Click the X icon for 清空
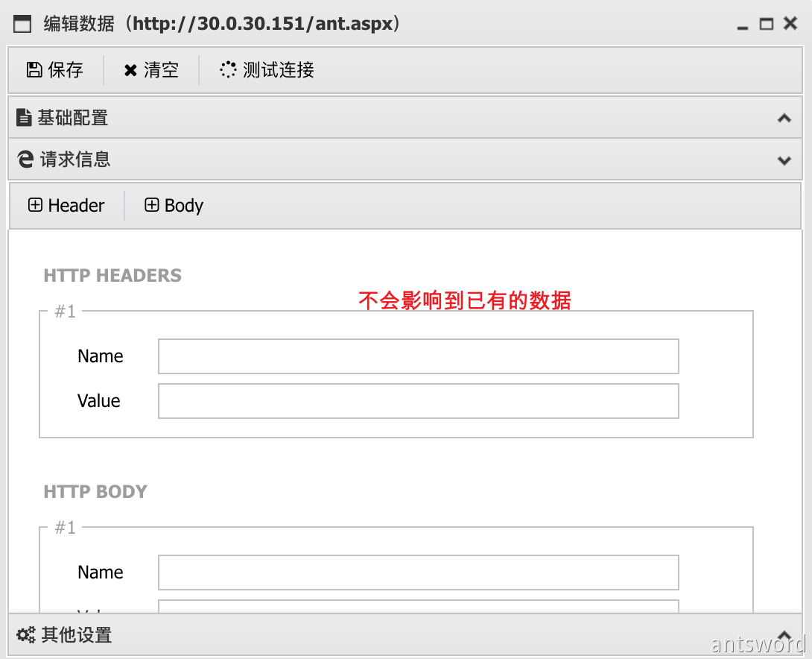The height and width of the screenshot is (659, 812). point(130,70)
